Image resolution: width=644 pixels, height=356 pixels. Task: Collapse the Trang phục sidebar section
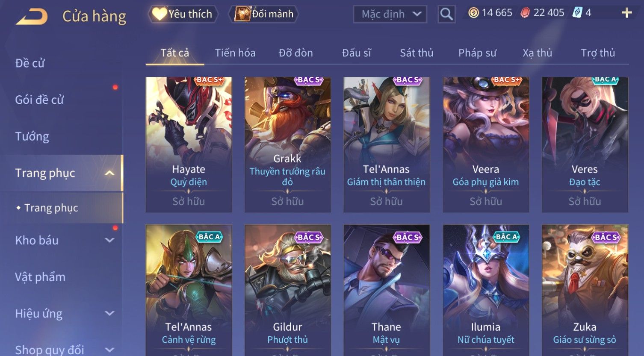click(x=109, y=173)
